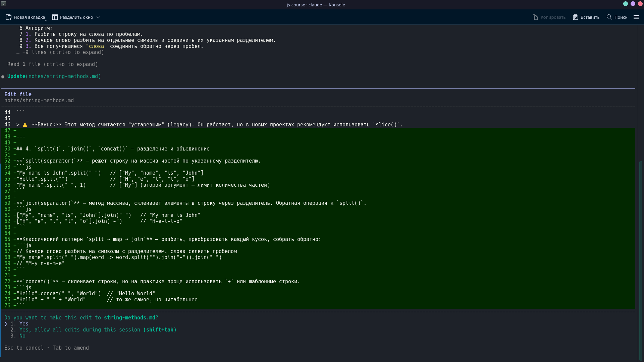Click the terminal icon in the title bar corner
644x362 pixels.
4,3
